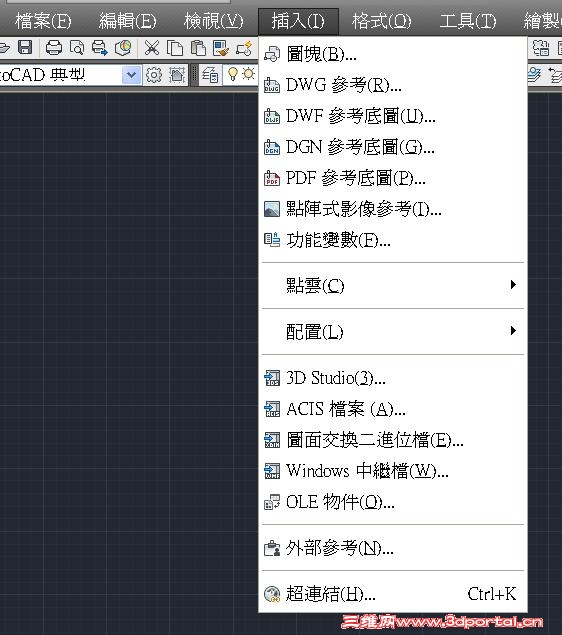The height and width of the screenshot is (635, 562).
Task: Open the 檢視(V) menu
Action: pyautogui.click(x=213, y=21)
